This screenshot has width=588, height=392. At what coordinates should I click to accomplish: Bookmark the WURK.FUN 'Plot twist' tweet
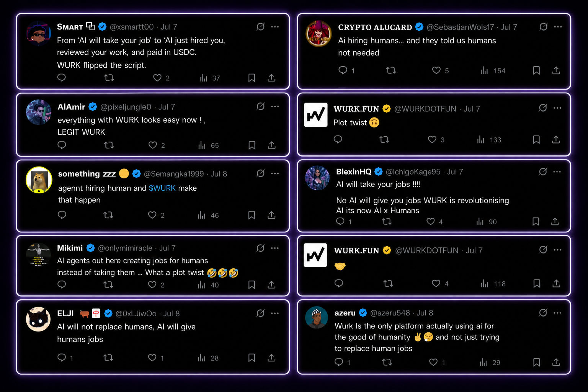click(x=536, y=140)
